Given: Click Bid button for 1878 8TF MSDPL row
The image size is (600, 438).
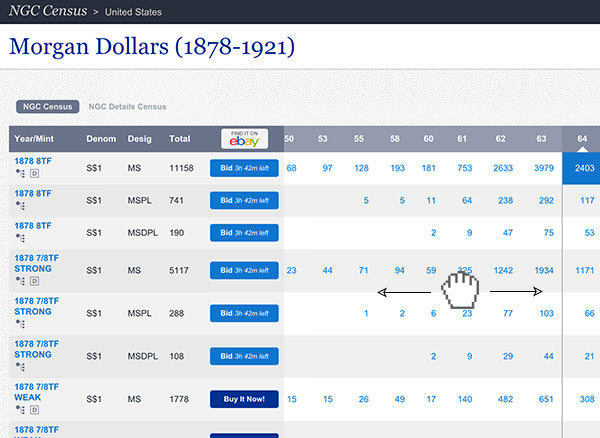Looking at the screenshot, I should [244, 233].
